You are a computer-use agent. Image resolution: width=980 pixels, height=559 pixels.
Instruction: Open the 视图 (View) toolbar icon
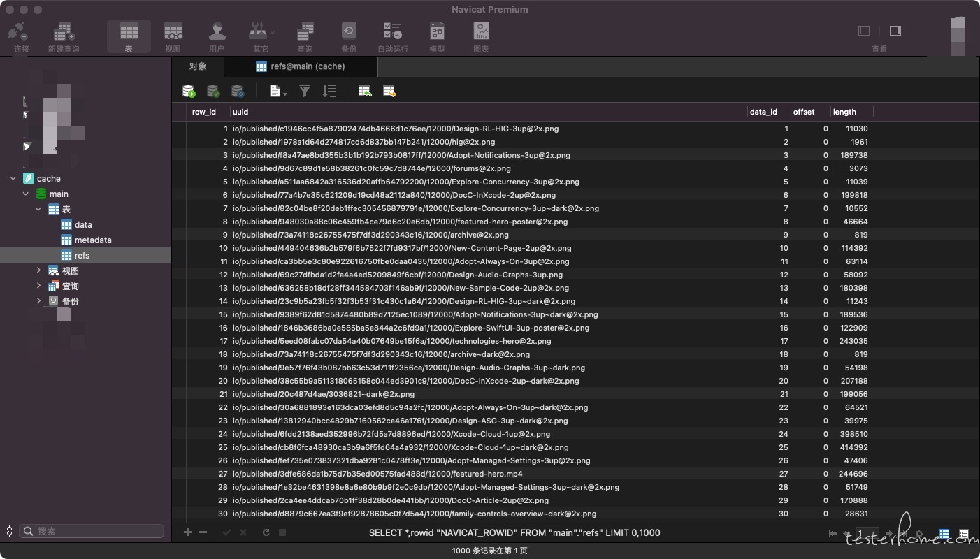pos(173,36)
